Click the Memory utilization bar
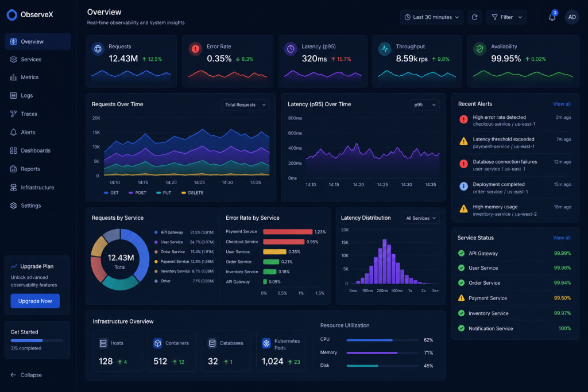The width and height of the screenshot is (588, 392). pos(382,353)
